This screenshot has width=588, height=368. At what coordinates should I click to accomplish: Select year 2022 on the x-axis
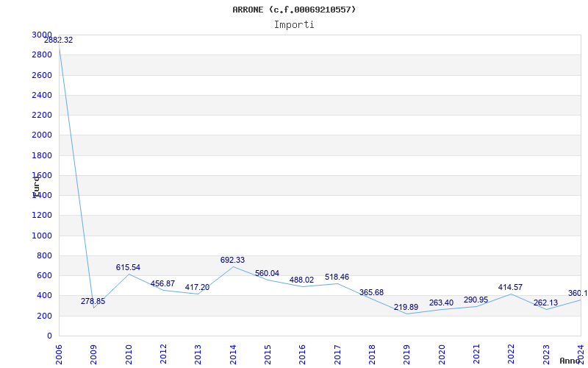click(x=512, y=353)
